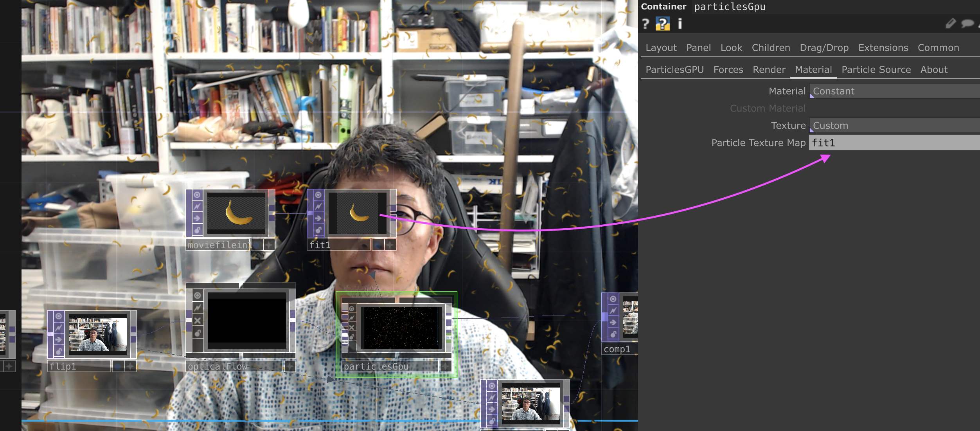Toggle bypass flag on moviefilein1 node
The height and width of the screenshot is (431, 980).
point(197,206)
